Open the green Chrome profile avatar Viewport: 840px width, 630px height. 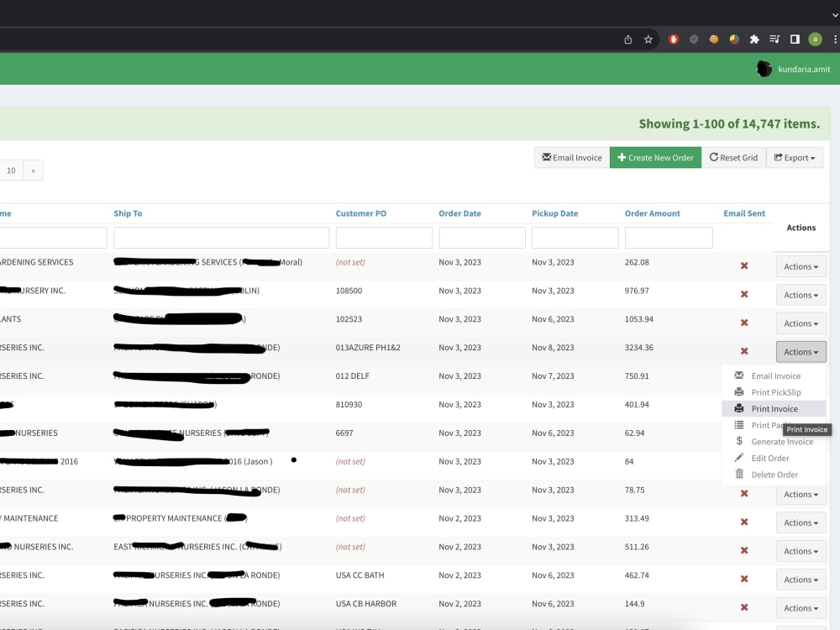point(816,39)
